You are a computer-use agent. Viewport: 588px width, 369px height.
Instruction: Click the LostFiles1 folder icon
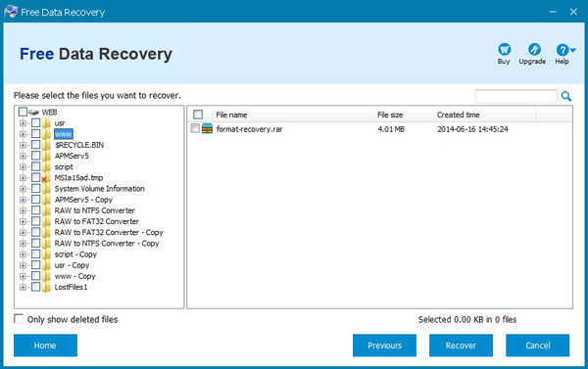point(46,287)
